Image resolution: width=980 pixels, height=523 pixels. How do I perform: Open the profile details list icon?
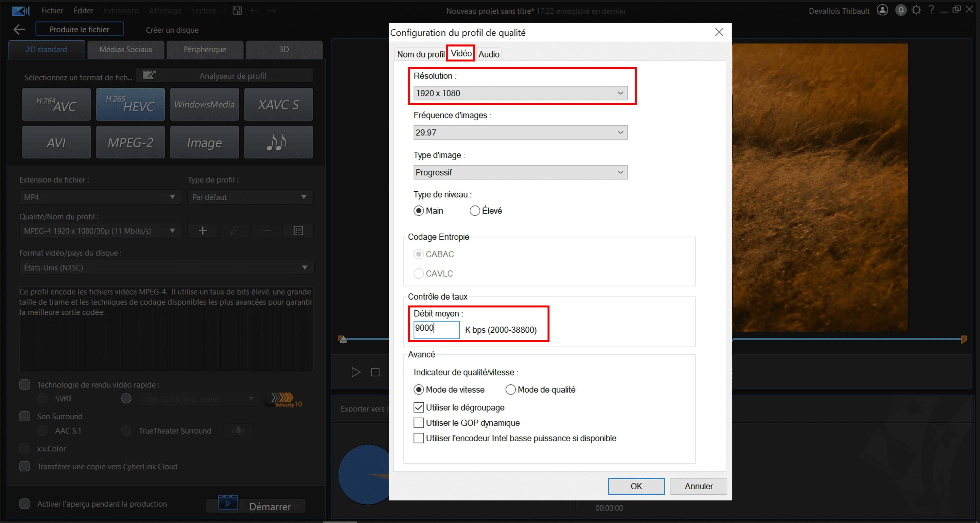click(x=298, y=231)
